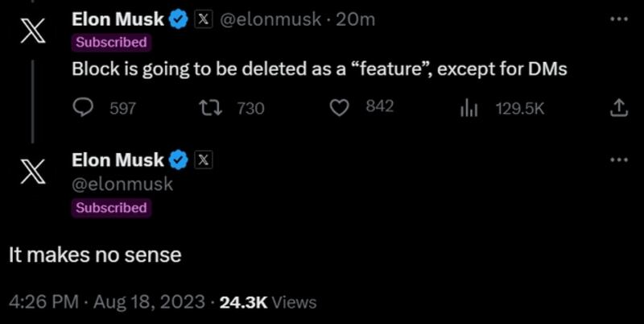Open Elon Musk name in first tweet

click(x=118, y=19)
